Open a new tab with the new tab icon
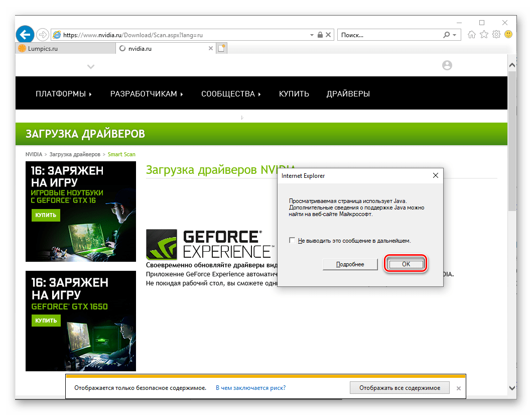The height and width of the screenshot is (415, 532). click(221, 48)
